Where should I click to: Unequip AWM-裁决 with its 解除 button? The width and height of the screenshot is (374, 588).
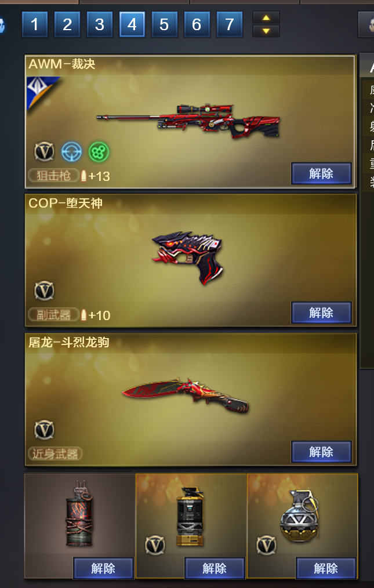click(321, 173)
